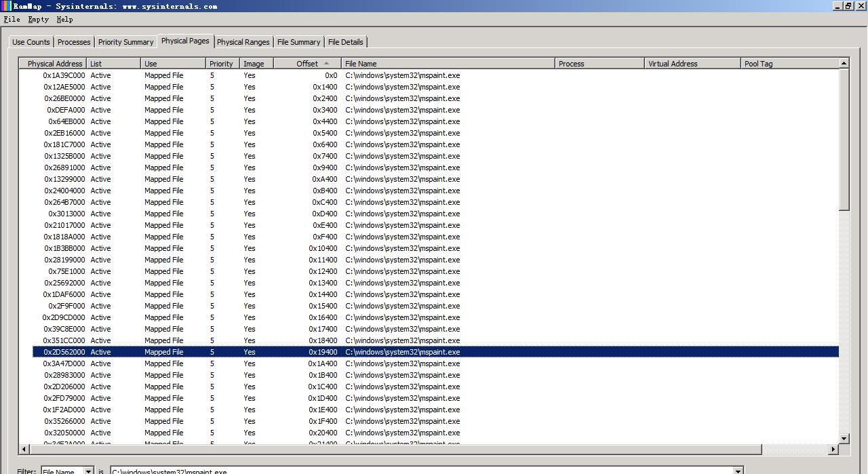The image size is (868, 474).
Task: Open the Help menu
Action: (x=64, y=19)
